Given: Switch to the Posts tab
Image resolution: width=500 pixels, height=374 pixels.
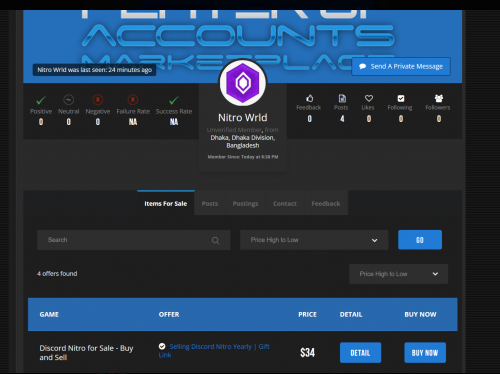Looking at the screenshot, I should tap(210, 203).
